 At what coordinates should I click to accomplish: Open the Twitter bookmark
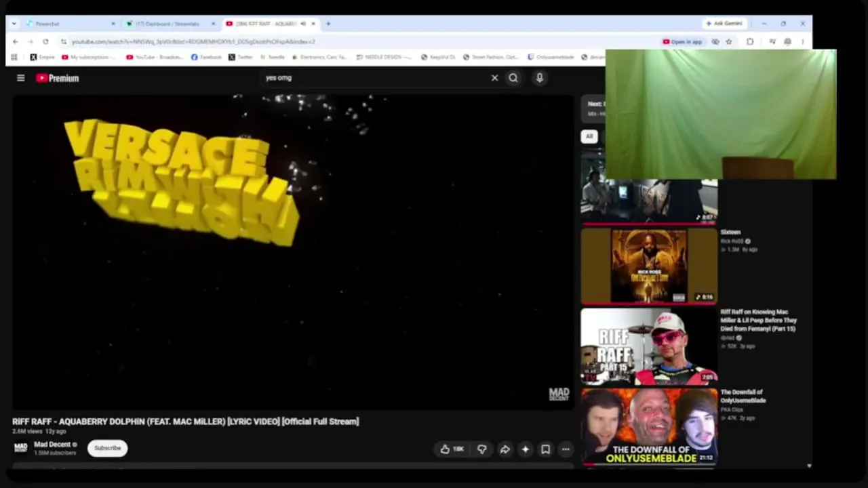(241, 58)
